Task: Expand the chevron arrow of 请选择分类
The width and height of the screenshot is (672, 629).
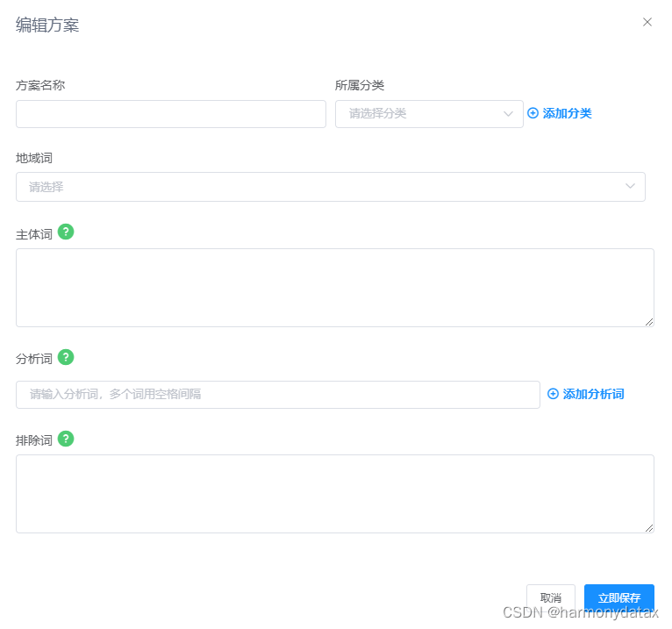Action: click(508, 114)
